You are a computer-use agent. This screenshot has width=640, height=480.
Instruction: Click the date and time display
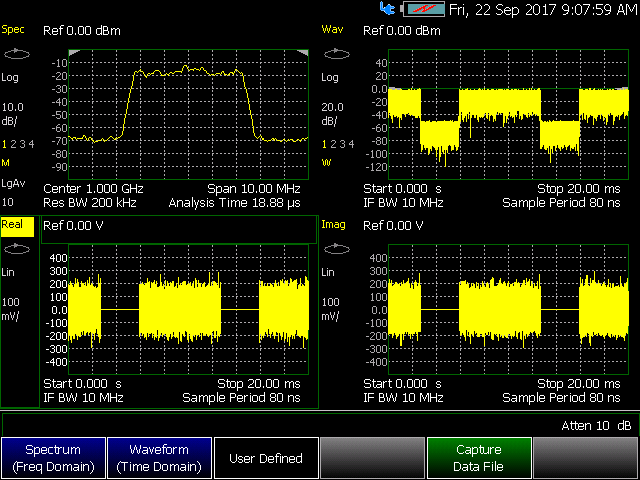[543, 9]
